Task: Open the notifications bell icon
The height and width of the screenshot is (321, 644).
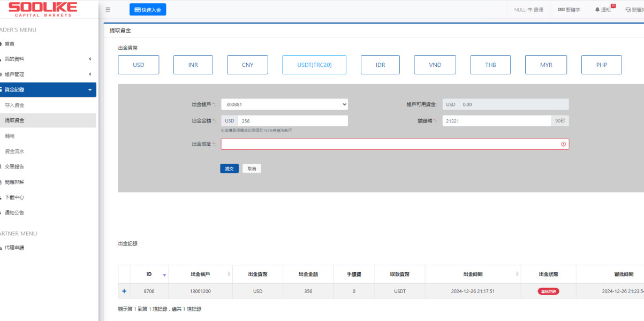Action: [x=597, y=10]
